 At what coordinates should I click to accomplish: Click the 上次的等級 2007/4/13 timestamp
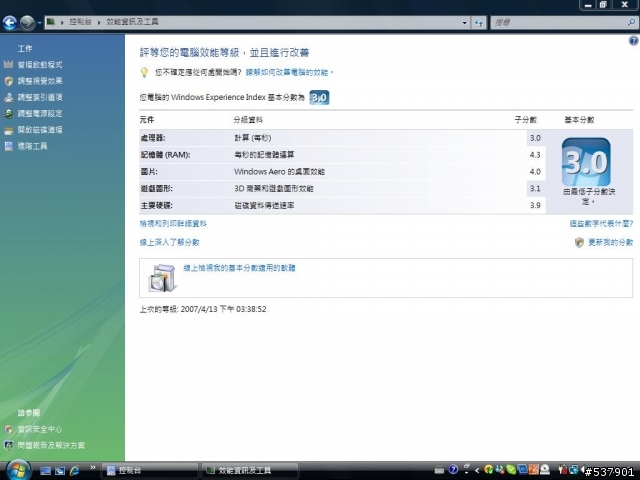(x=203, y=309)
